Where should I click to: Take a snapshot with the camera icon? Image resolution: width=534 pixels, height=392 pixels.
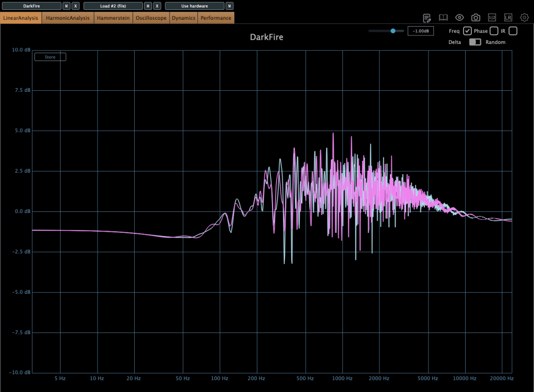point(476,18)
